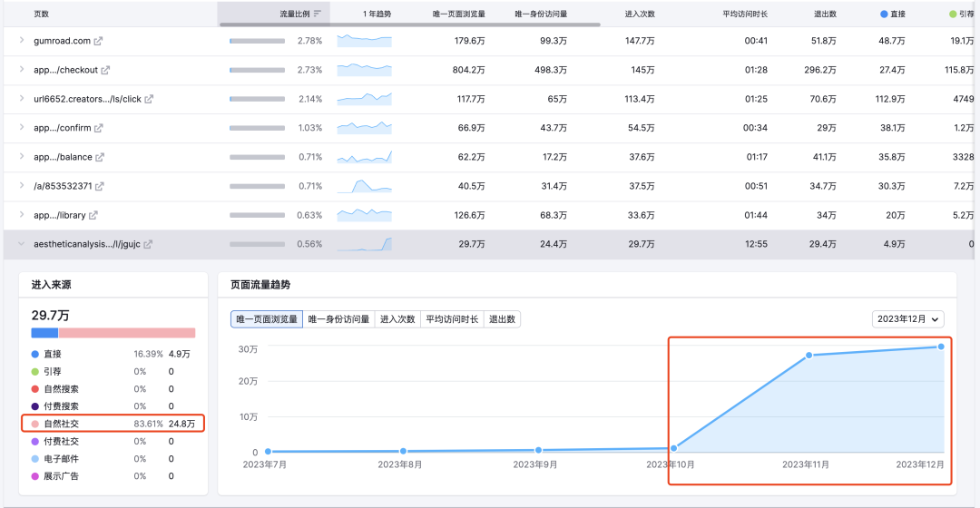Choose the 退出数 metric tab

click(x=502, y=319)
